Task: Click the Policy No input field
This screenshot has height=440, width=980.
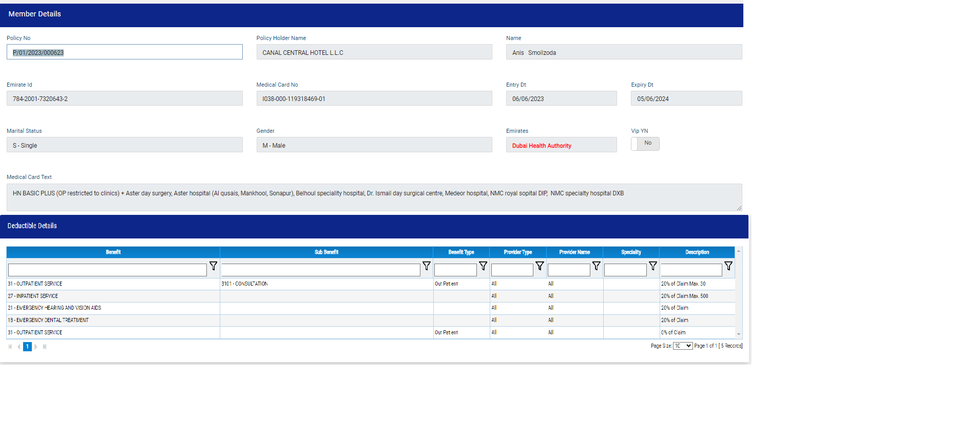Action: (x=124, y=52)
